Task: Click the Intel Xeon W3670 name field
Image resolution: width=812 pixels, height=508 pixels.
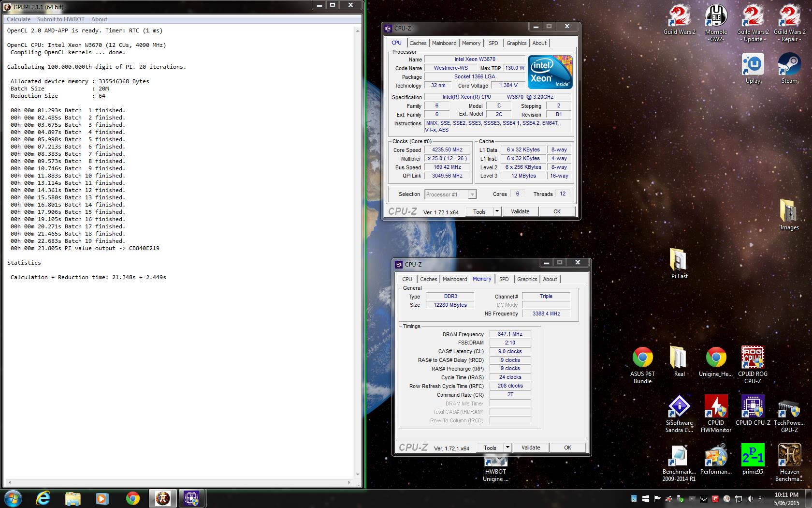Action: (475, 60)
